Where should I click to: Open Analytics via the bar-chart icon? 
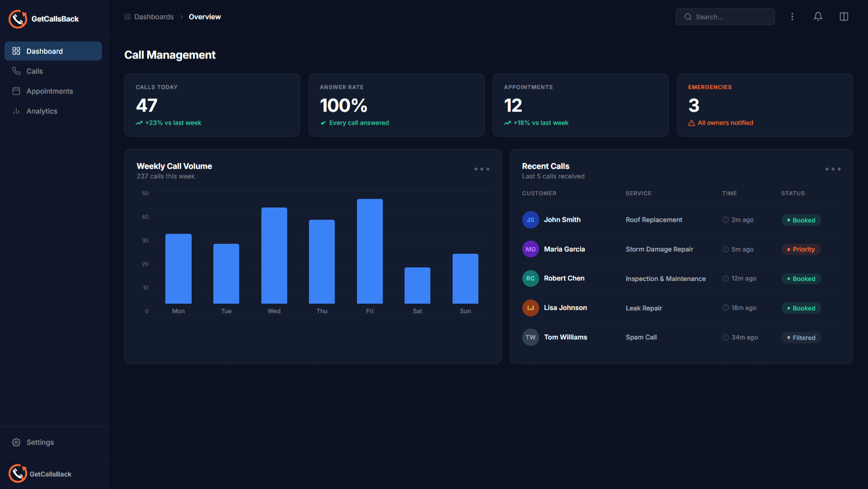(x=16, y=111)
